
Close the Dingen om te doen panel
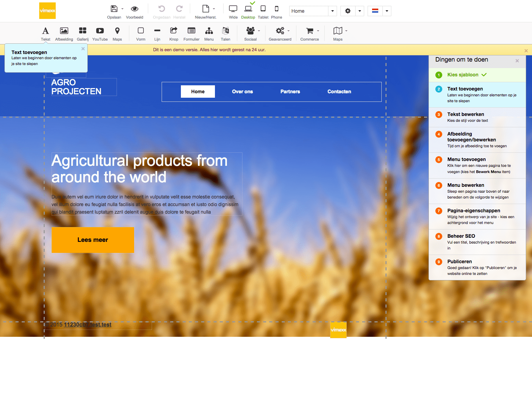(517, 61)
